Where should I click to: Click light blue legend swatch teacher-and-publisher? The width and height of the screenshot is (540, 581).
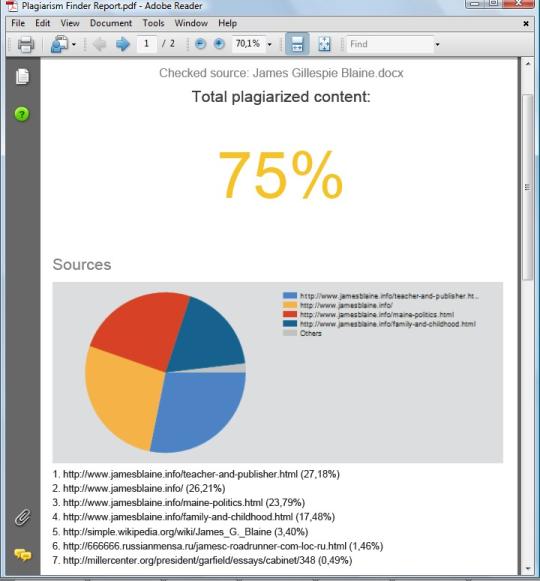tap(290, 296)
